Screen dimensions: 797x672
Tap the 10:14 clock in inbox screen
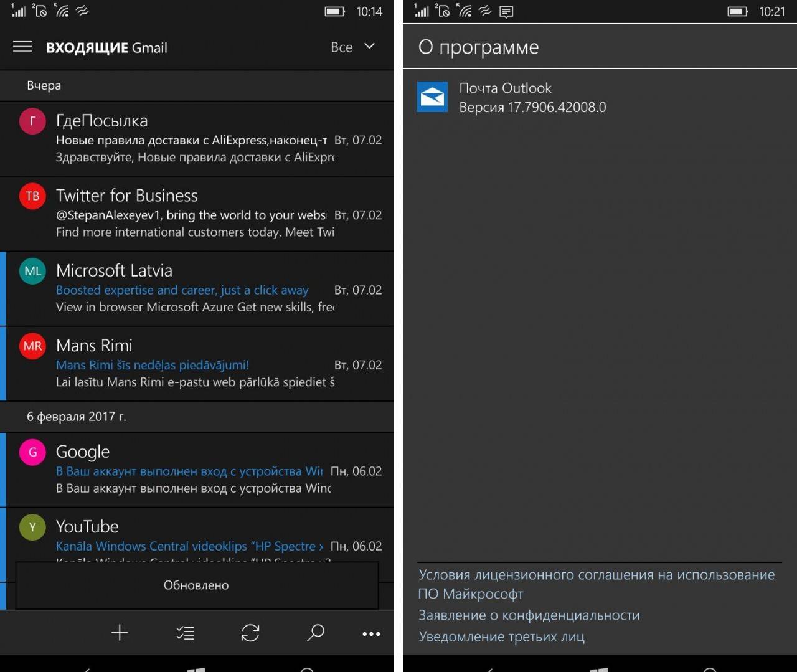(x=369, y=11)
